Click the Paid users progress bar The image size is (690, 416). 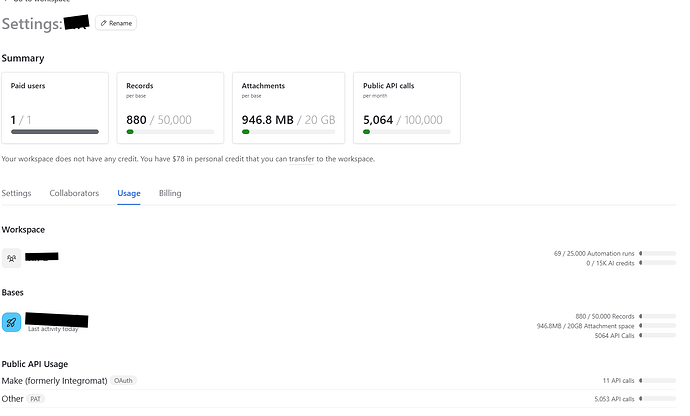(x=55, y=132)
